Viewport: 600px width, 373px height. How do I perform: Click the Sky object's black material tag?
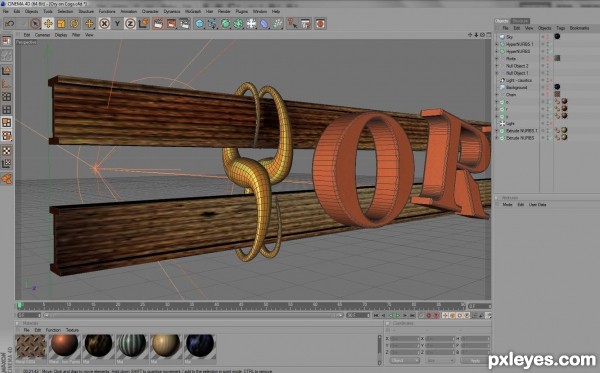[x=557, y=37]
